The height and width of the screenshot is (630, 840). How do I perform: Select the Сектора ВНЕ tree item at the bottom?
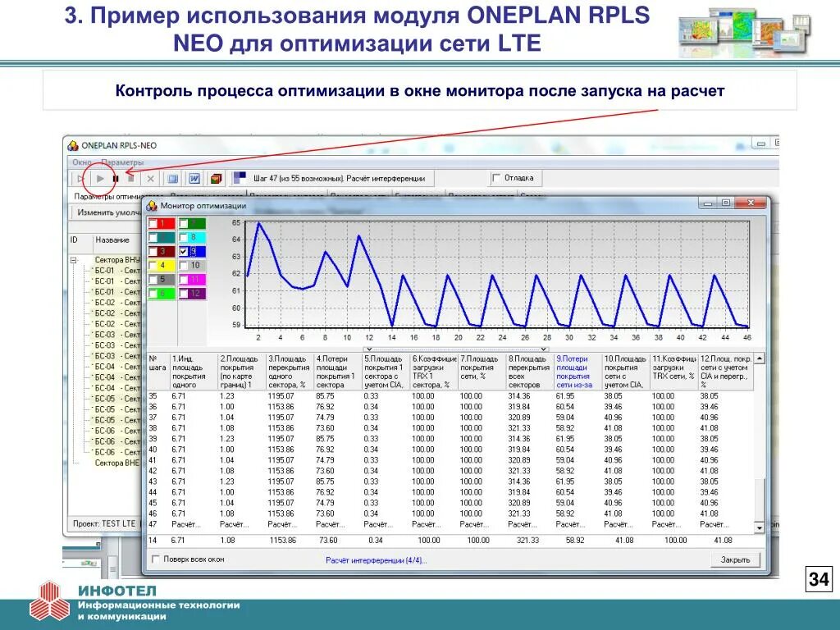pos(116,463)
